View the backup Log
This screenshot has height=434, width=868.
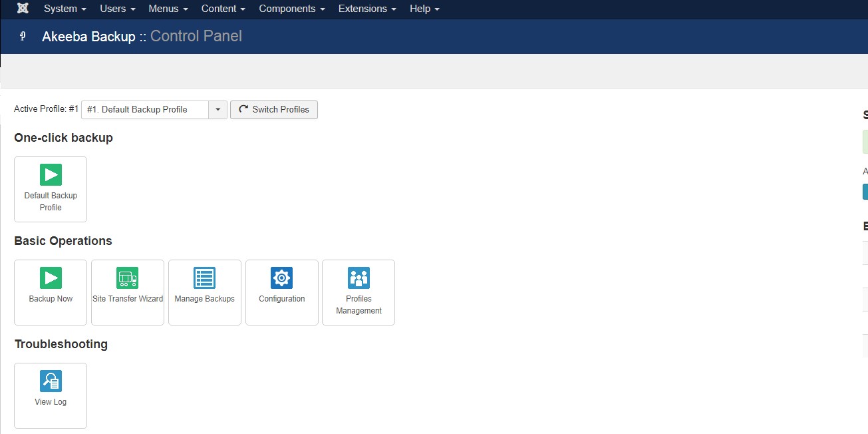pyautogui.click(x=50, y=395)
